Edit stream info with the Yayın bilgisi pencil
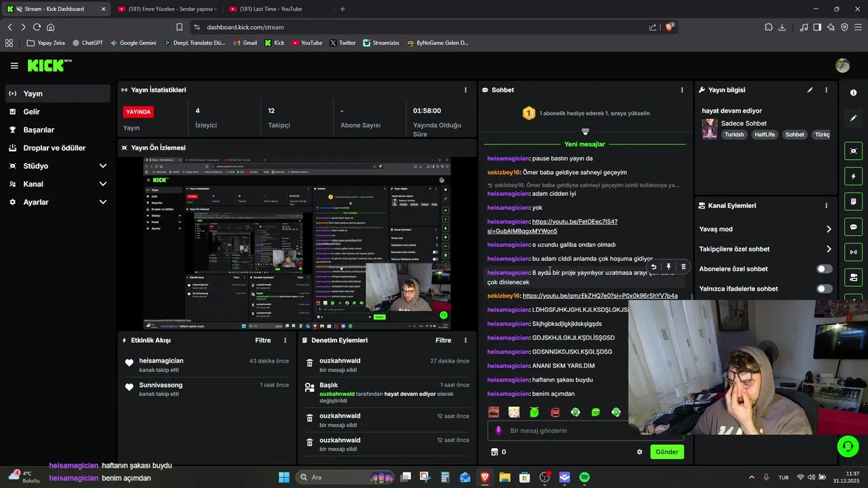 click(x=810, y=89)
